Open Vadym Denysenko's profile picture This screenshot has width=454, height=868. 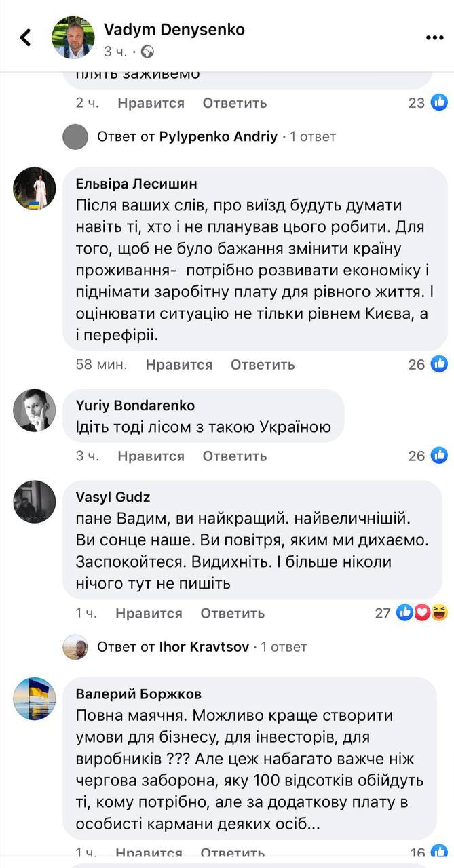click(x=73, y=37)
